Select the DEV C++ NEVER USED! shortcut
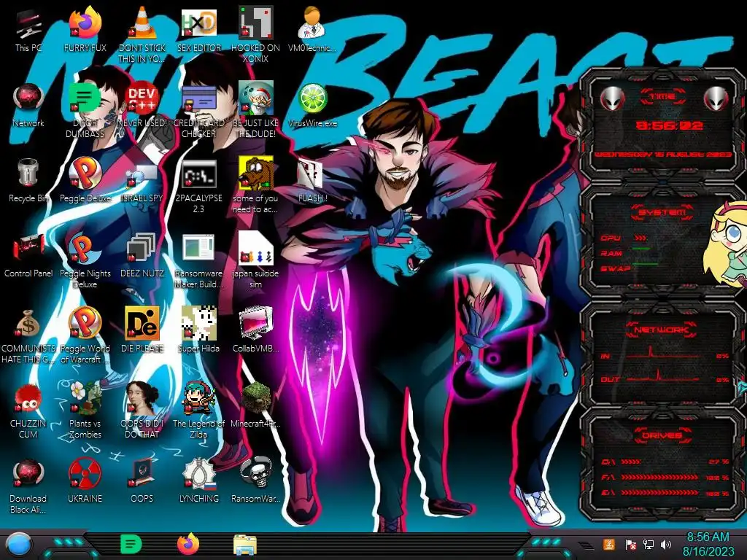747x560 pixels. (142, 106)
